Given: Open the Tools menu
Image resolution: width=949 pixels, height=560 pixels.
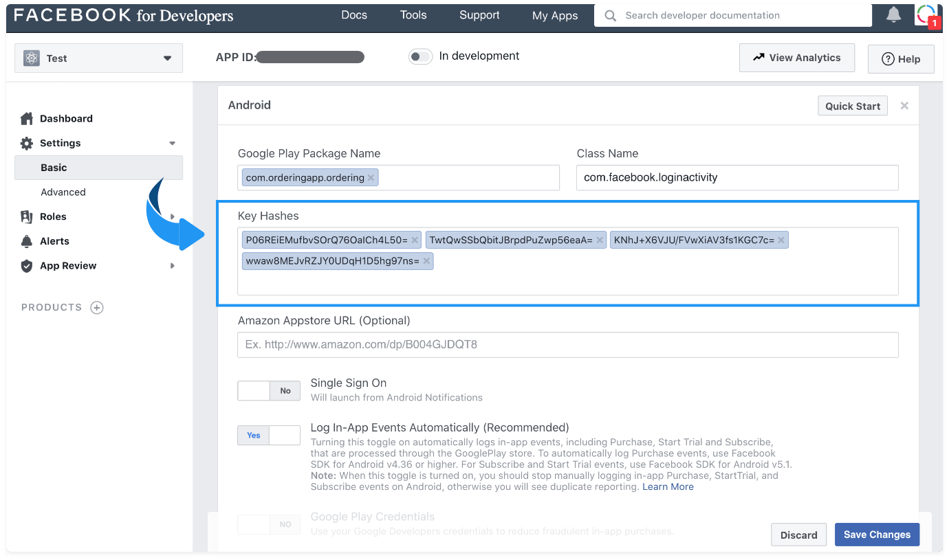Looking at the screenshot, I should click(x=413, y=15).
